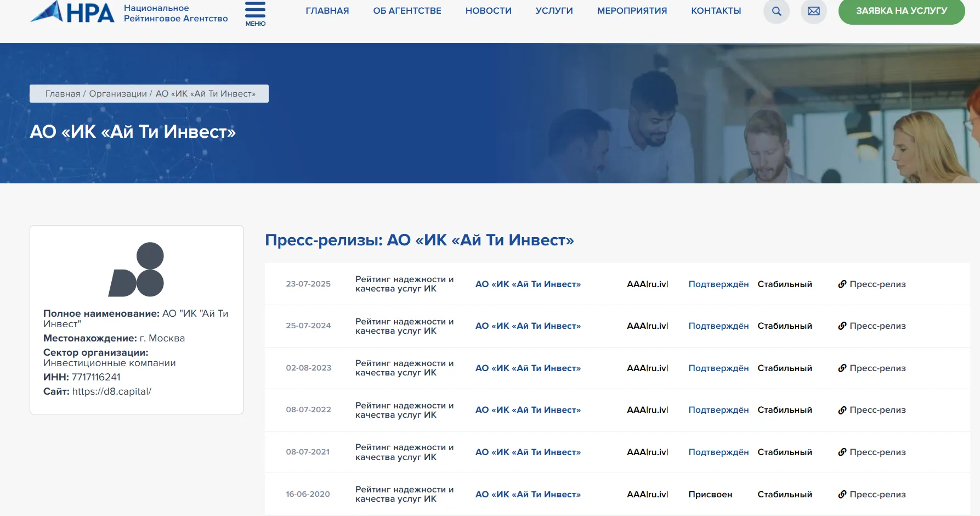
Task: Click the search magnifier icon
Action: pos(777,11)
